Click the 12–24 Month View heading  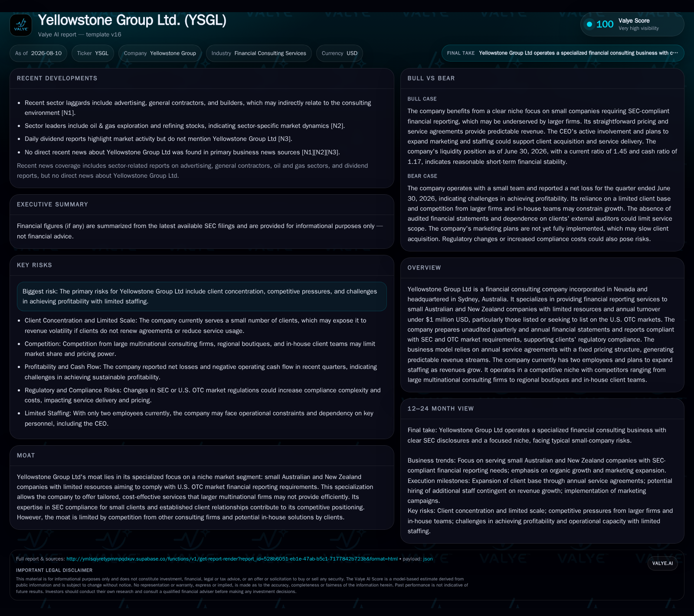point(441,409)
